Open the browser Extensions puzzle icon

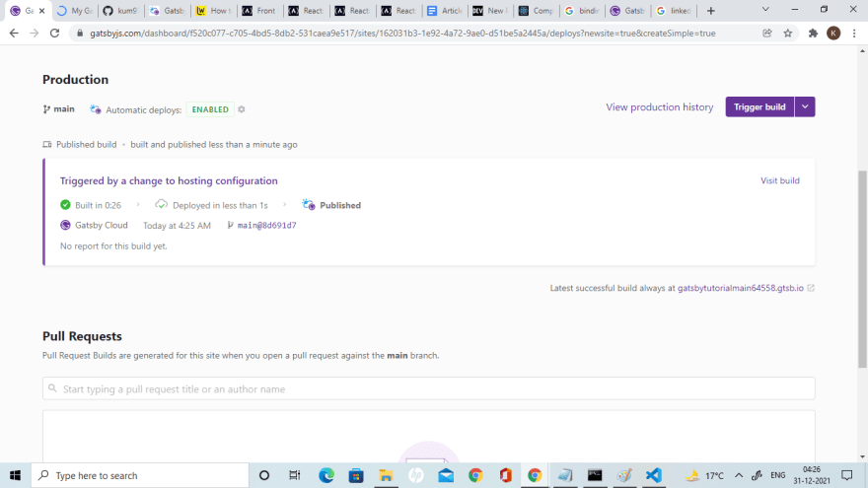813,34
